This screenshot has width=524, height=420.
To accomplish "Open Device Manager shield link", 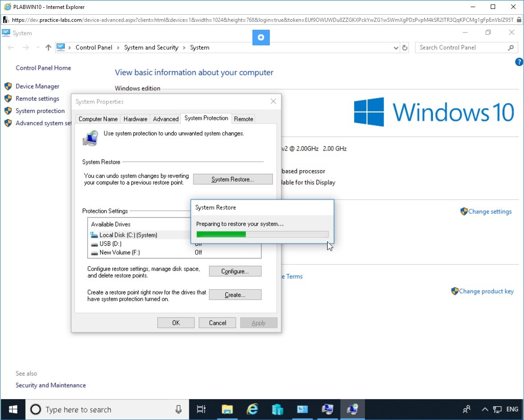I will click(x=37, y=86).
